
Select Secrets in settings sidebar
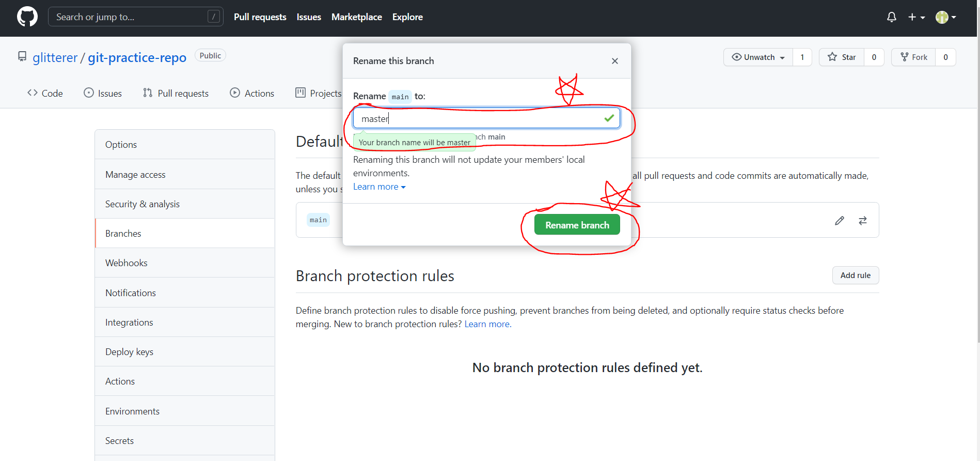pyautogui.click(x=185, y=440)
